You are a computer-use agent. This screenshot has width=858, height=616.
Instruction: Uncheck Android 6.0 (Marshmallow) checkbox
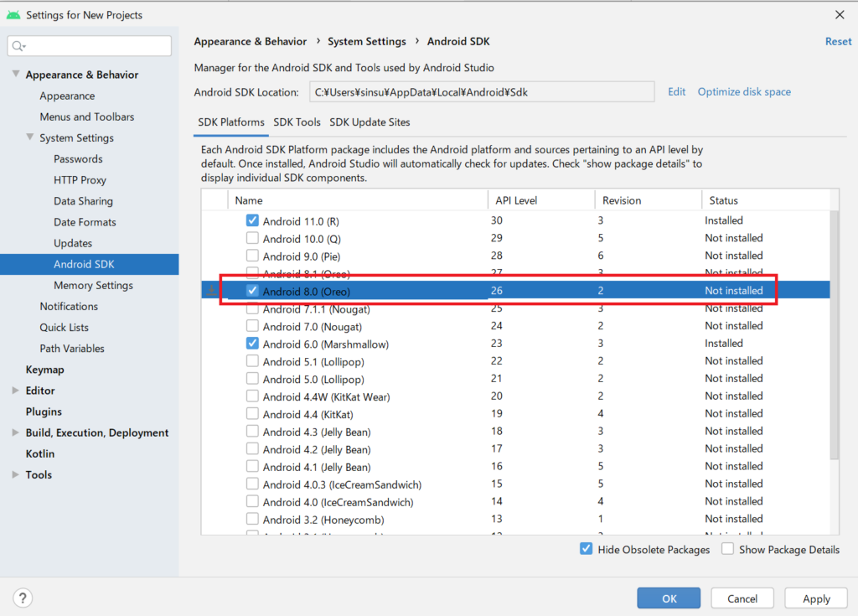(x=251, y=344)
